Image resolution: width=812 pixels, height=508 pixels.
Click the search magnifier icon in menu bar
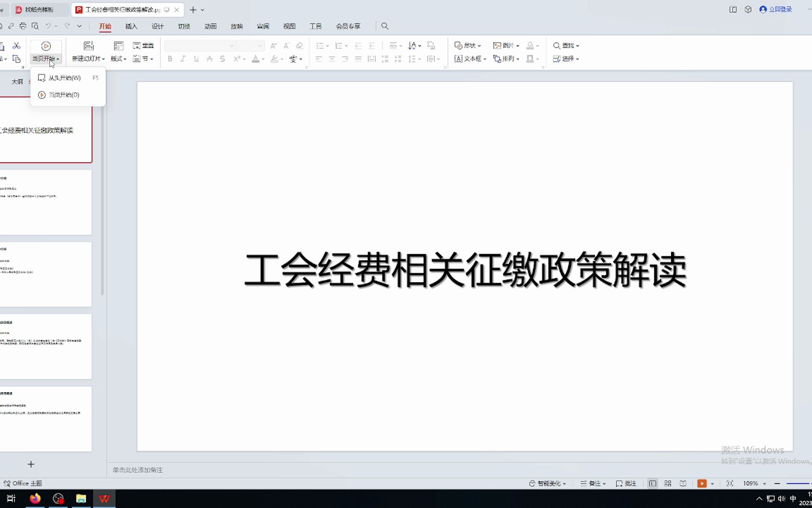(x=385, y=26)
